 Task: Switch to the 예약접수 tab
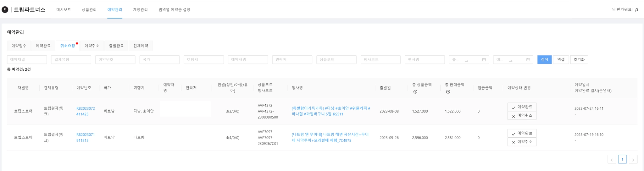tap(19, 46)
